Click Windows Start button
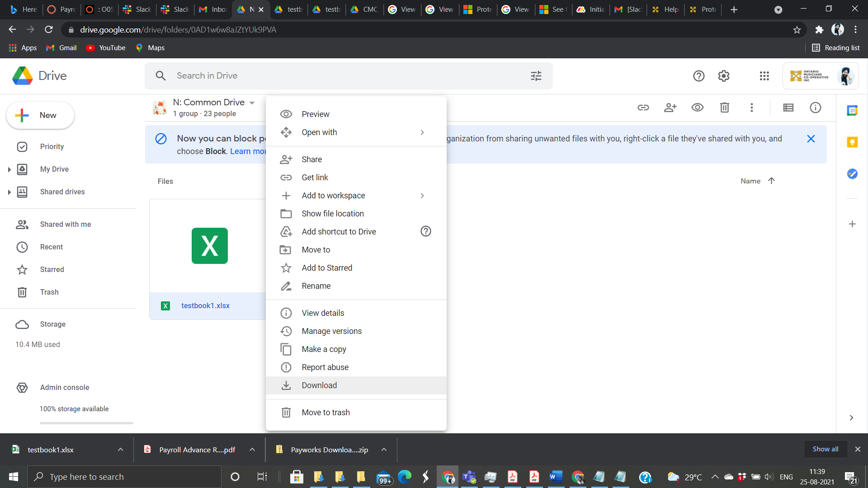The width and height of the screenshot is (868, 488). coord(14,477)
